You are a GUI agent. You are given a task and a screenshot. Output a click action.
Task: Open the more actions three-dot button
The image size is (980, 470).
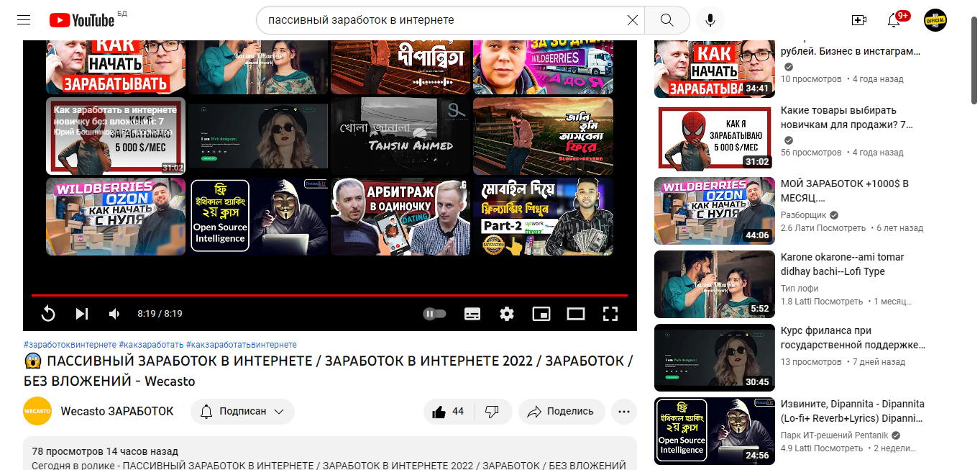tap(623, 412)
